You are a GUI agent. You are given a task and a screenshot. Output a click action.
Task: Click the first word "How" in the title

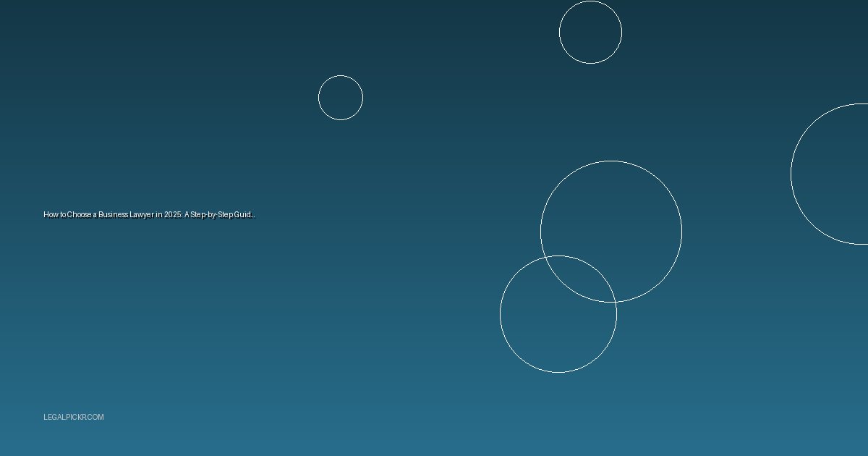pyautogui.click(x=50, y=215)
